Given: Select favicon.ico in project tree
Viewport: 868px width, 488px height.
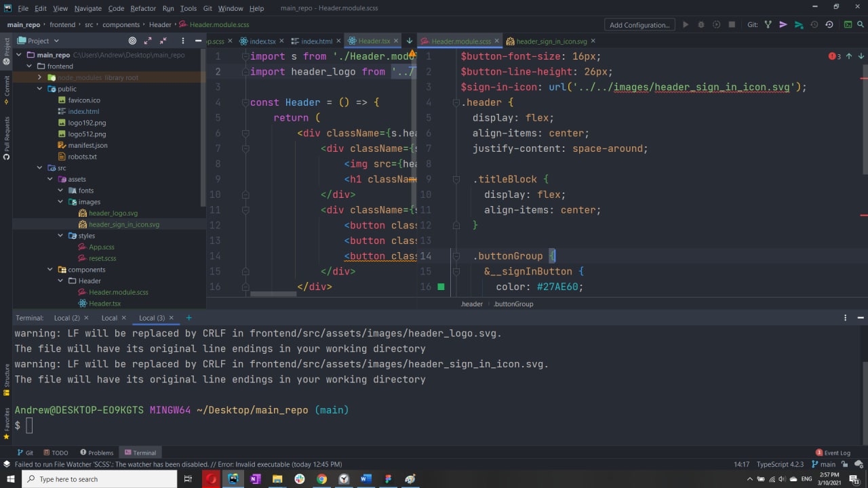Looking at the screenshot, I should [84, 100].
